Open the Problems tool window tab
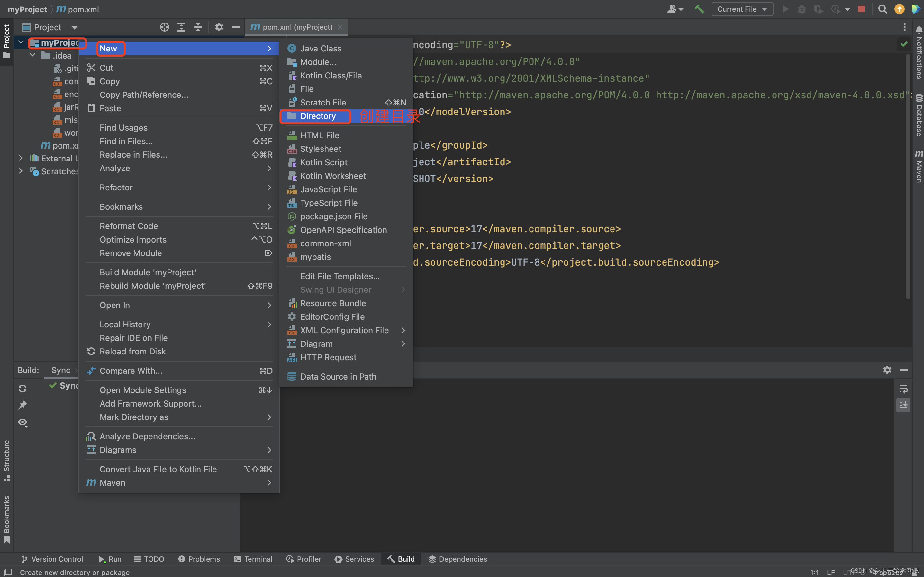The width and height of the screenshot is (924, 577). [x=199, y=559]
